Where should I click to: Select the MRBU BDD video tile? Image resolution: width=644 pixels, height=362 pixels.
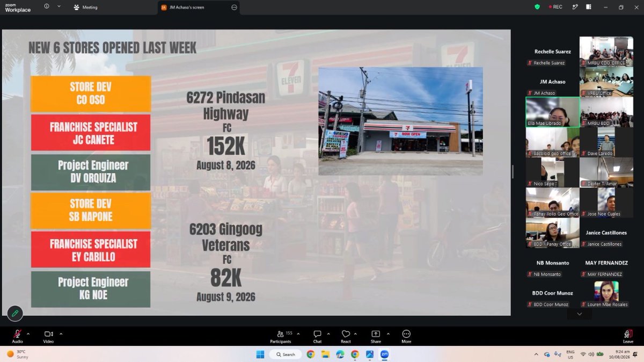coord(606,112)
